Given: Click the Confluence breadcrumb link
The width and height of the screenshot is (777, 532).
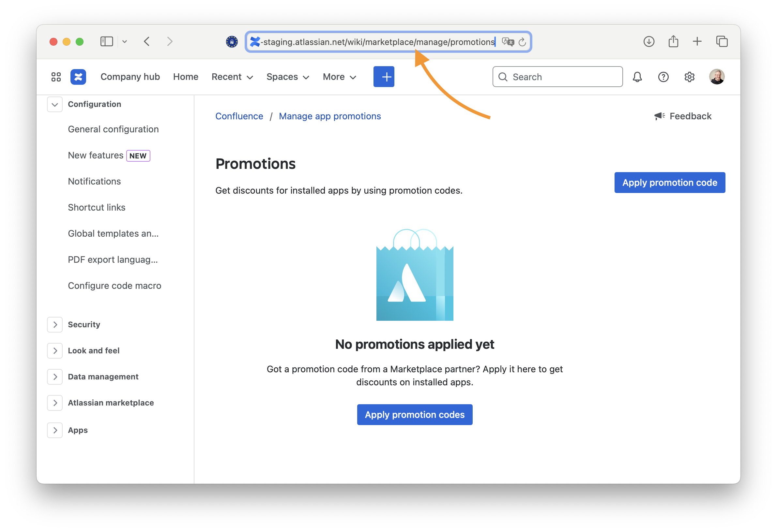Looking at the screenshot, I should point(239,116).
